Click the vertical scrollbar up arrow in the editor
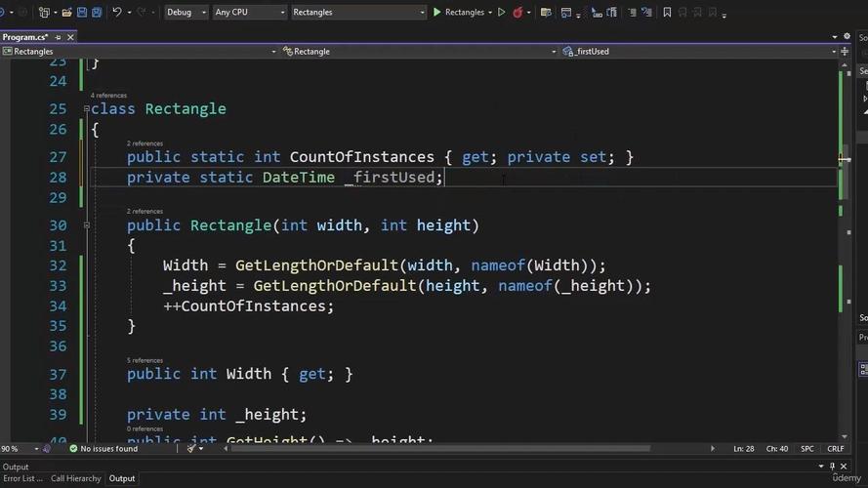The image size is (868, 488). coord(845,65)
